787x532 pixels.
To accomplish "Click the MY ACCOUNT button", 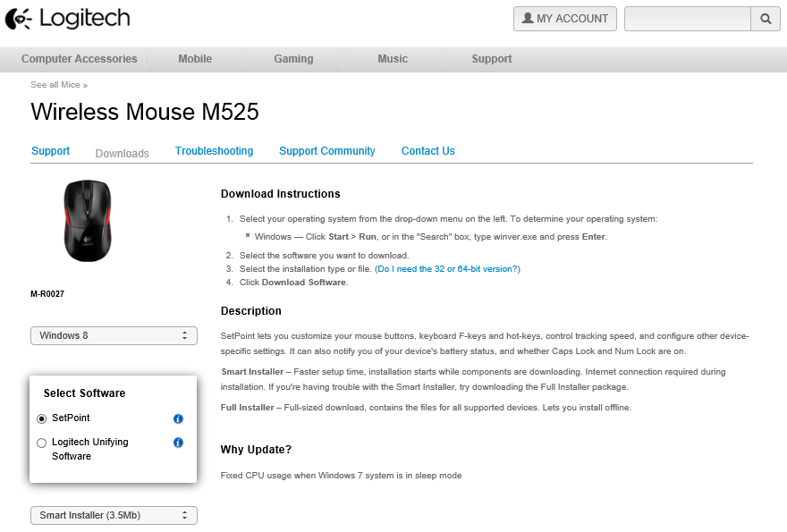I will pyautogui.click(x=565, y=18).
